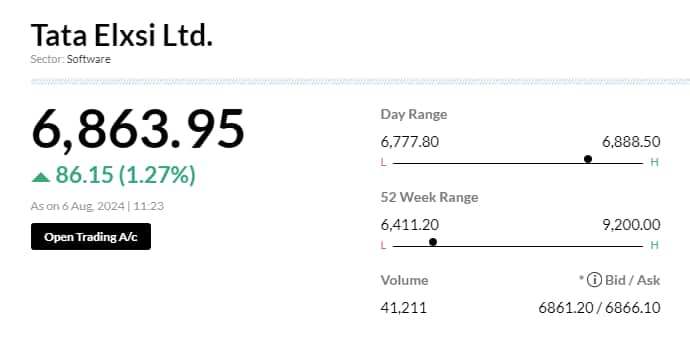Click the Software sector link
Viewport: 690px width, 363px height.
[x=89, y=59]
